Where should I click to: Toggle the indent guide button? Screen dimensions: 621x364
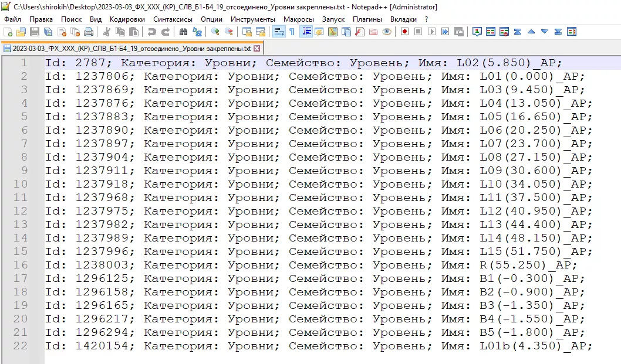pyautogui.click(x=306, y=32)
